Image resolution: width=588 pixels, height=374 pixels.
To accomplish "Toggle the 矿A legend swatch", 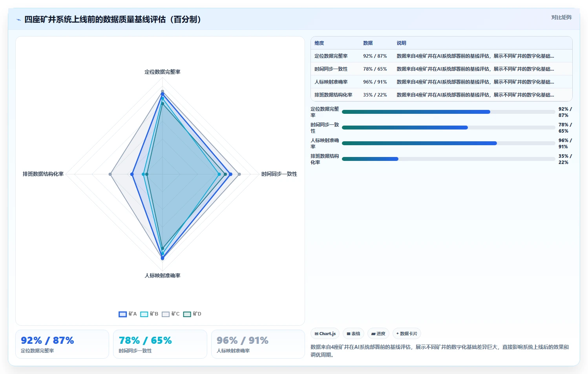I will (123, 314).
